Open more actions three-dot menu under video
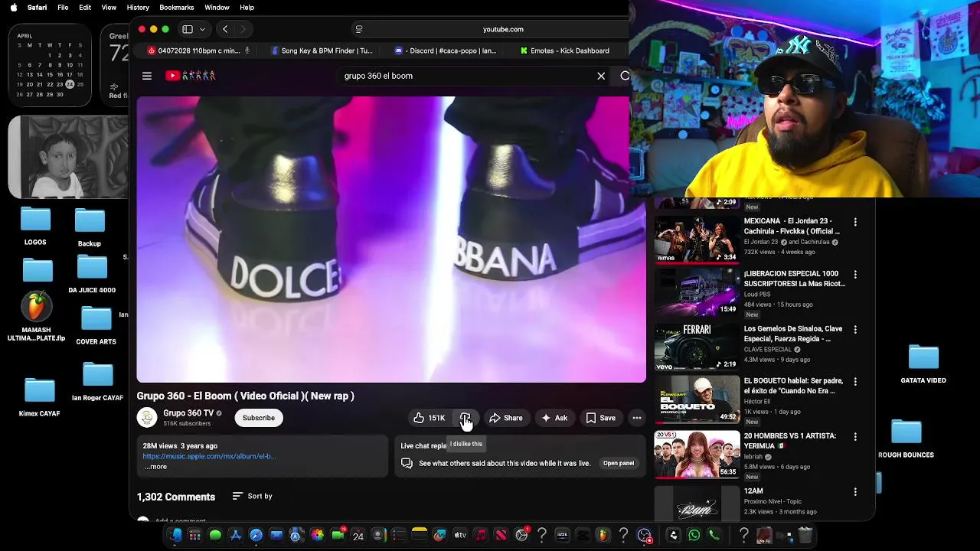980x551 pixels. 637,418
